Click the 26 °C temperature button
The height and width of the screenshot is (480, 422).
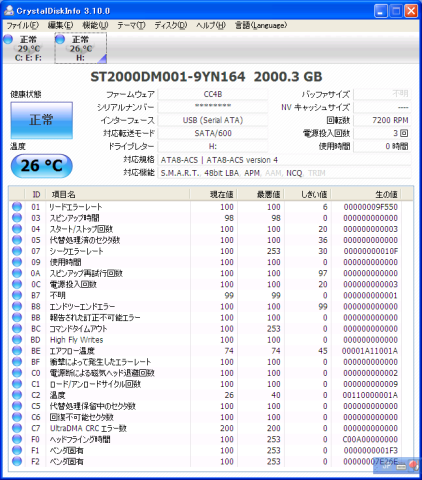pos(42,166)
